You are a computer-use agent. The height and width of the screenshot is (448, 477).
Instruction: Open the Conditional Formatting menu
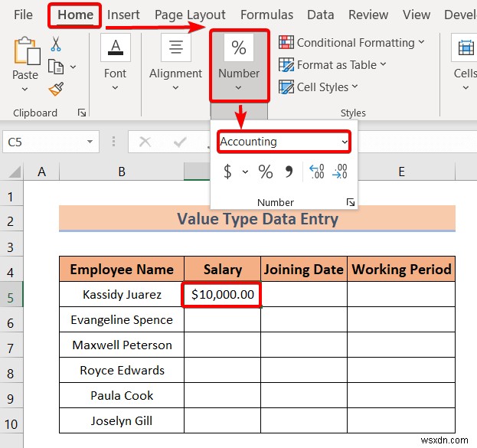coord(351,43)
